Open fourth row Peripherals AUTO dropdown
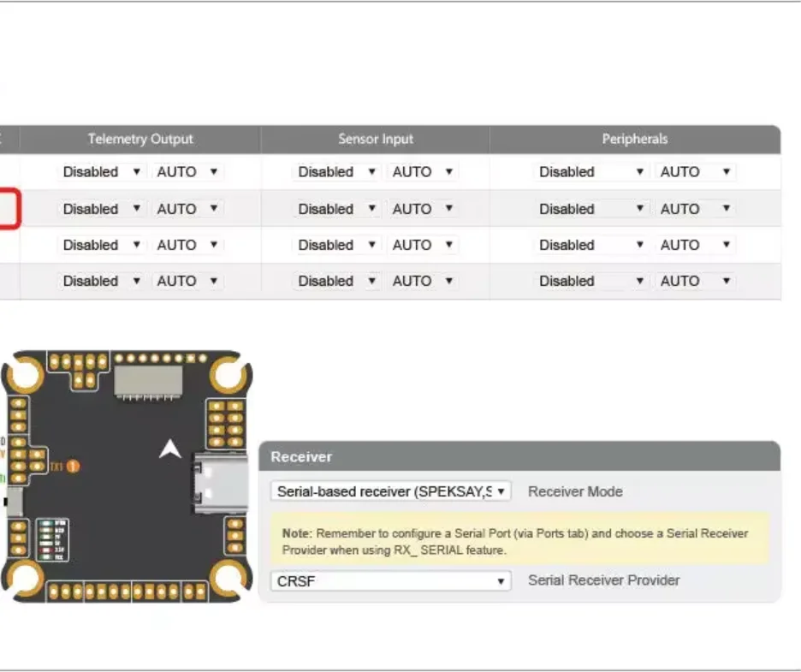This screenshot has height=672, width=801. [x=696, y=281]
